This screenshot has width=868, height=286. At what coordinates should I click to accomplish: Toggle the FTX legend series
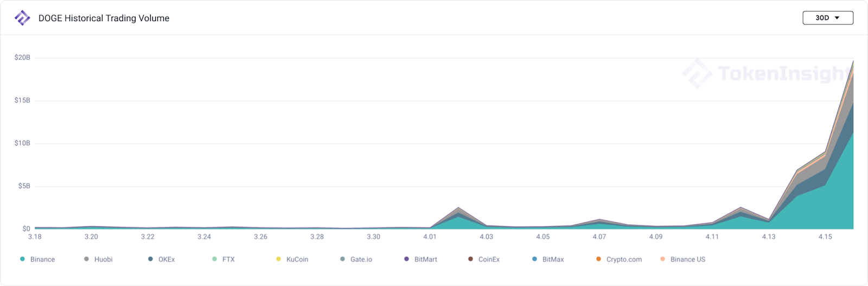[x=224, y=259]
